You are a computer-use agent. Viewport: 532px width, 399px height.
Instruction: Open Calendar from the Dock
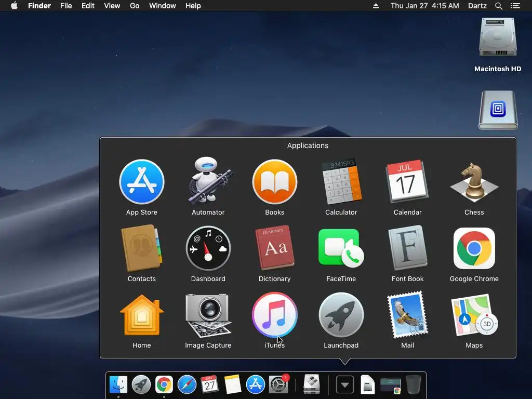209,385
